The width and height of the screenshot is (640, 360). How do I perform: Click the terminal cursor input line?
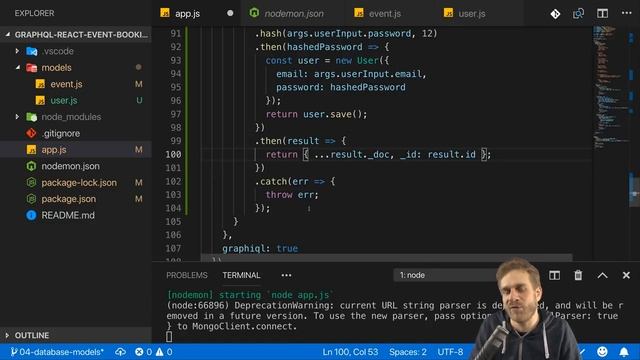[x=169, y=337]
